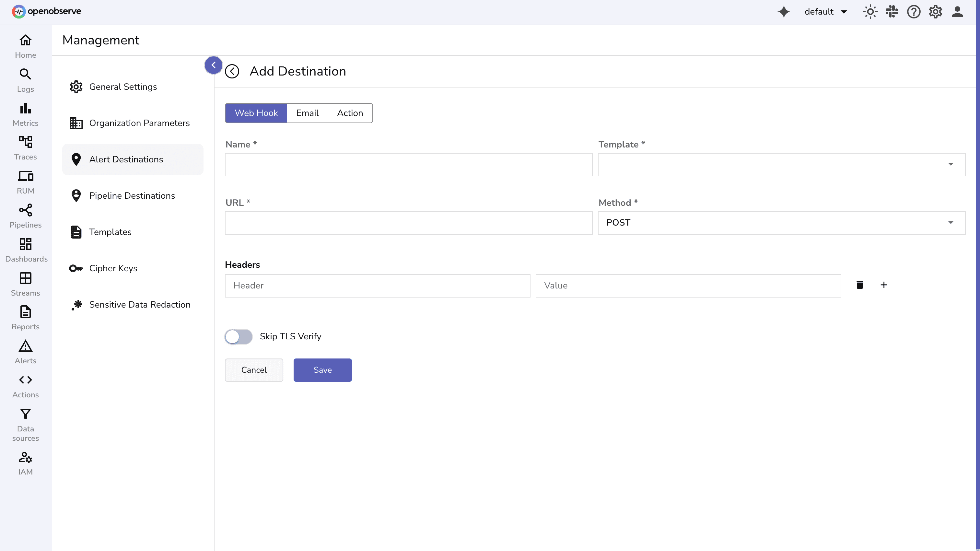Select the Metrics sidebar icon
Screen dimensions: 980x551
pos(25,113)
